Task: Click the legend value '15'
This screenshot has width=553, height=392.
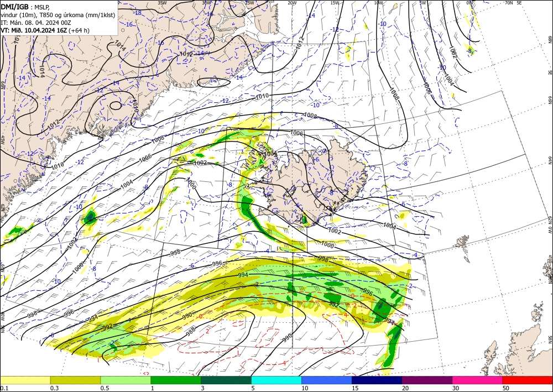Action: click(x=355, y=388)
